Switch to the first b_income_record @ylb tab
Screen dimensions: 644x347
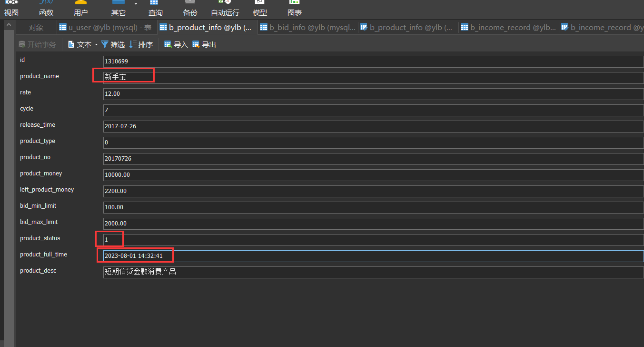pyautogui.click(x=508, y=28)
